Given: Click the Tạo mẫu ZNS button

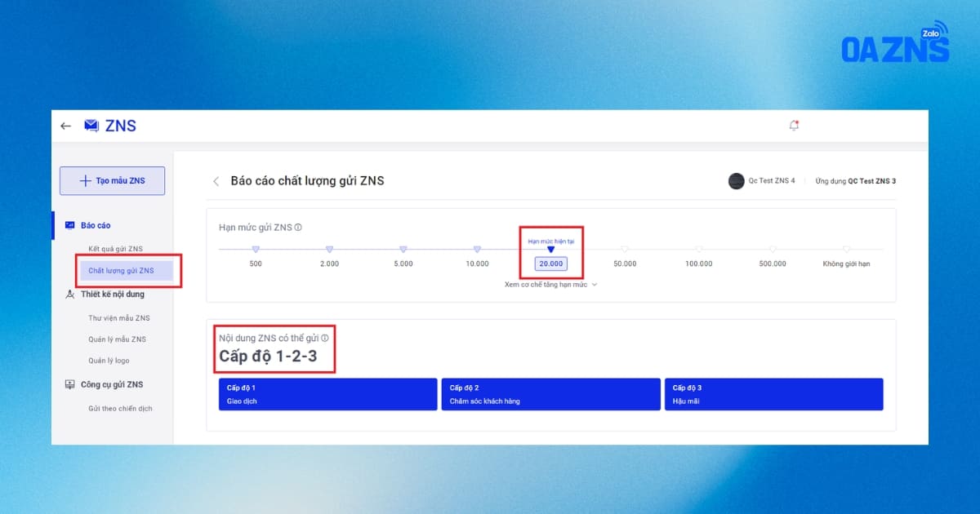Looking at the screenshot, I should coord(112,180).
